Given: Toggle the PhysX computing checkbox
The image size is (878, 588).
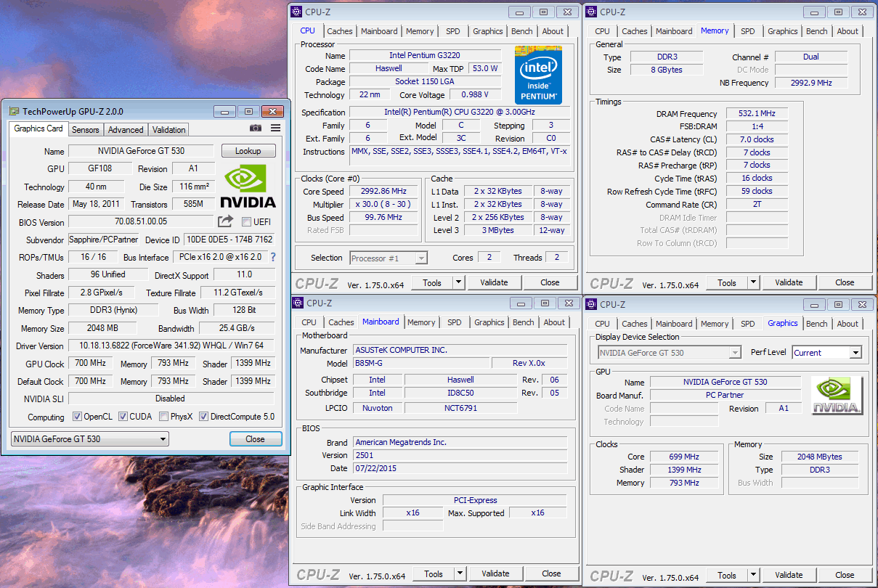Looking at the screenshot, I should coord(164,417).
